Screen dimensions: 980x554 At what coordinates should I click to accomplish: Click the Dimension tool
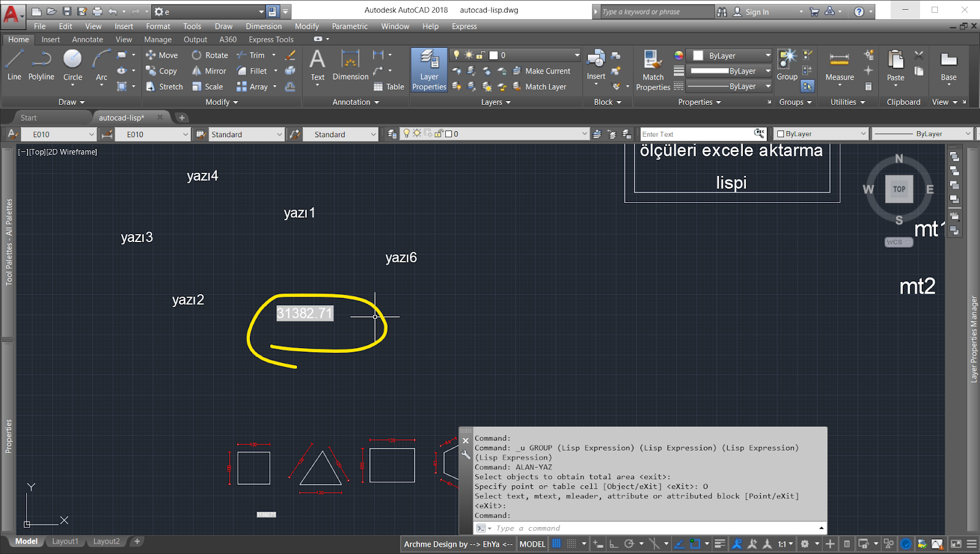[350, 65]
